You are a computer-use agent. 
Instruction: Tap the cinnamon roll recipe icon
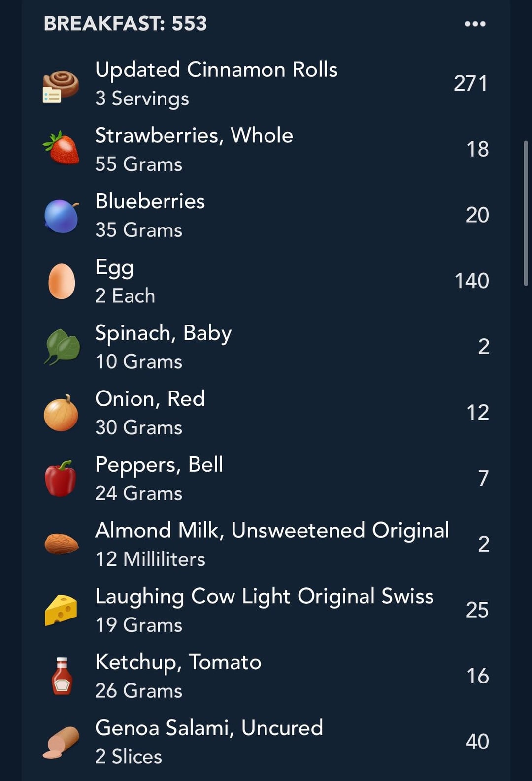pyautogui.click(x=60, y=87)
